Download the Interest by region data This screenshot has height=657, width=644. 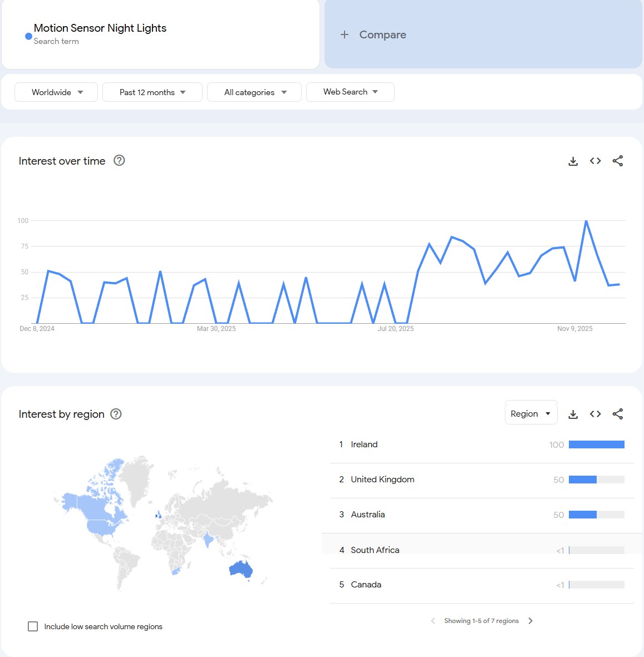click(573, 414)
